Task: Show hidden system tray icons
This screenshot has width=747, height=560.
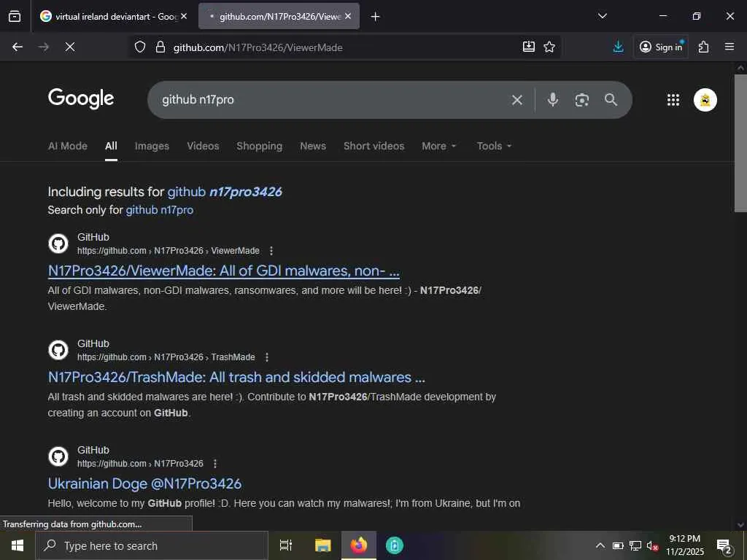Action: coord(600,545)
